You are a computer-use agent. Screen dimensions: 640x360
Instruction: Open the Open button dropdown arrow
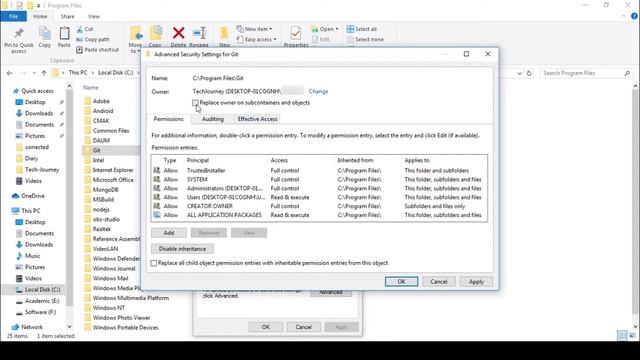pyautogui.click(x=337, y=29)
